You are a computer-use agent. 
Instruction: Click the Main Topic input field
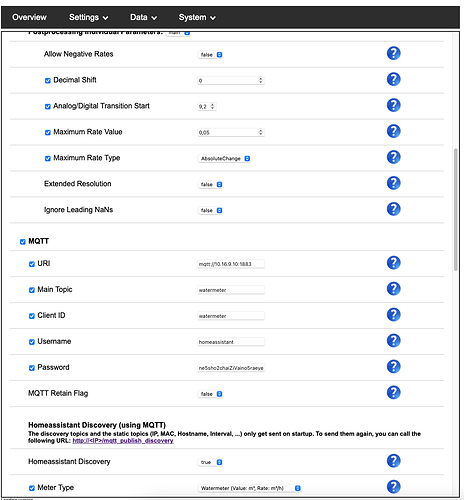(231, 290)
